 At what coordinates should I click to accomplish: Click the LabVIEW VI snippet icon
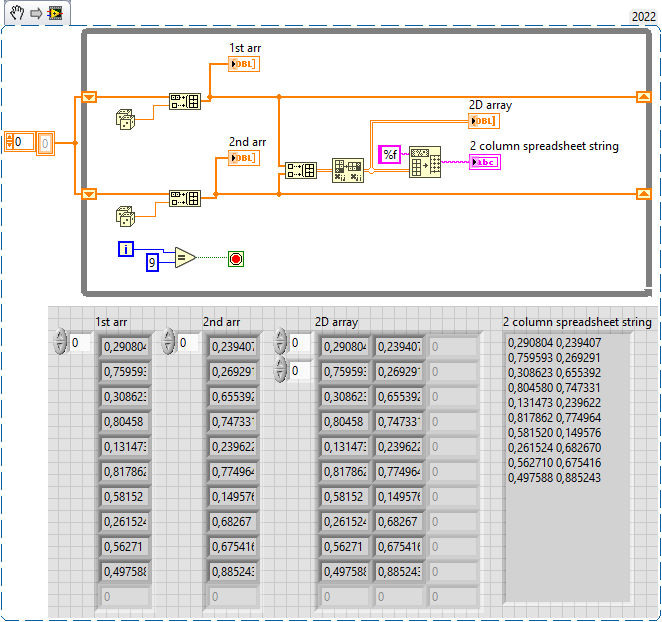54,13
